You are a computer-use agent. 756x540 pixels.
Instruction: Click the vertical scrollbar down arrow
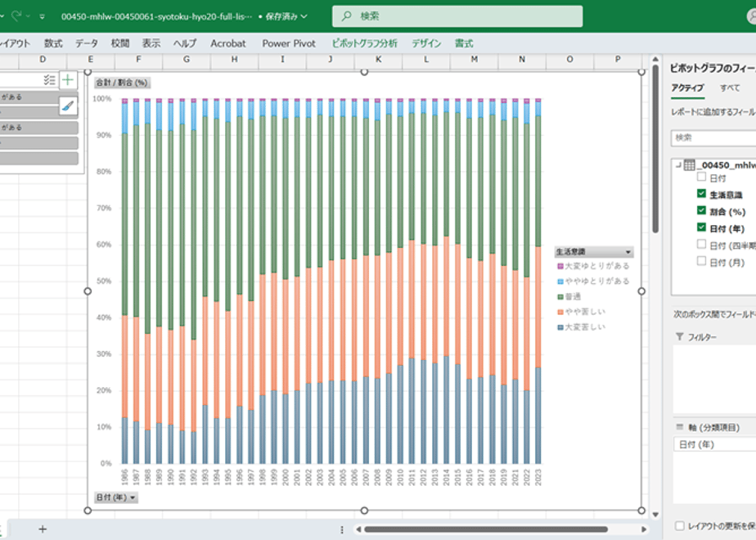tap(655, 515)
